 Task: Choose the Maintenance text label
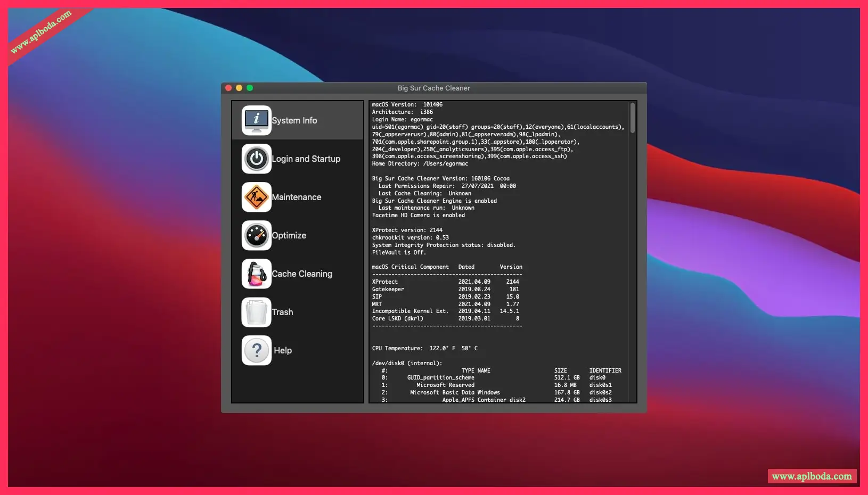pyautogui.click(x=296, y=197)
